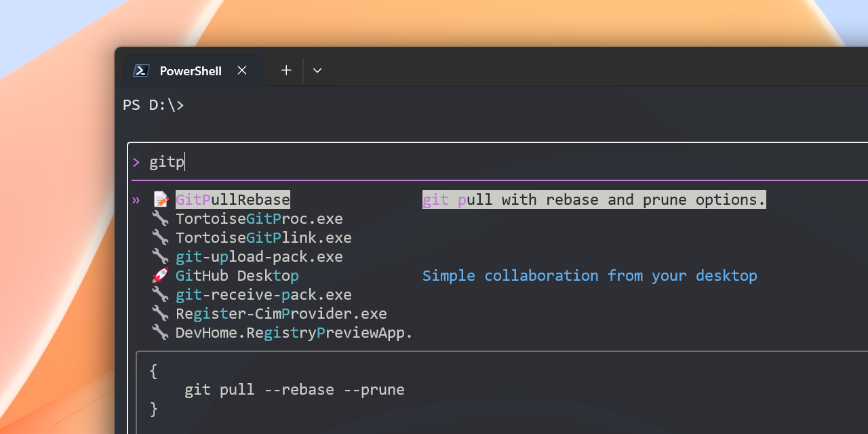
Task: Click the wrench icon beside TortoiseGitPlink.exe
Action: tap(161, 237)
